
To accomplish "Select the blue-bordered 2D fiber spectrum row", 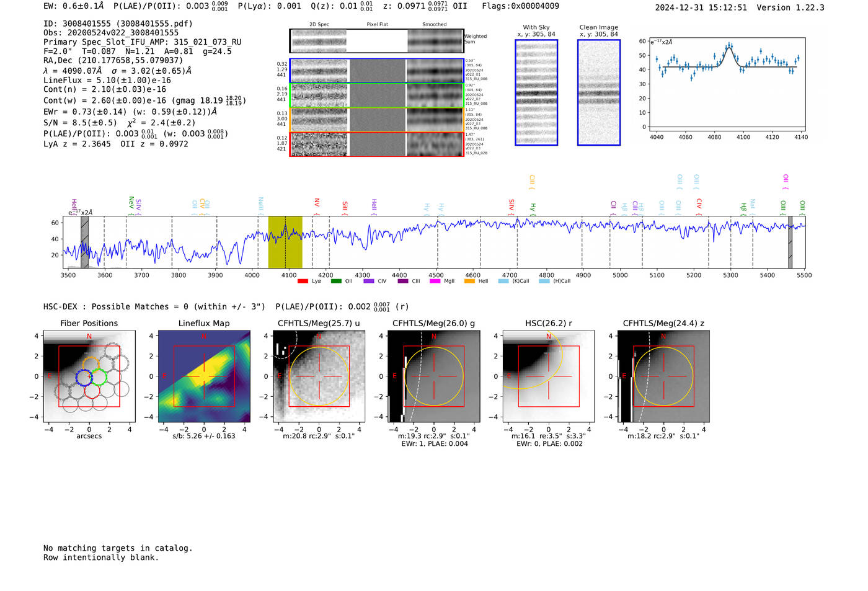I will (x=376, y=71).
